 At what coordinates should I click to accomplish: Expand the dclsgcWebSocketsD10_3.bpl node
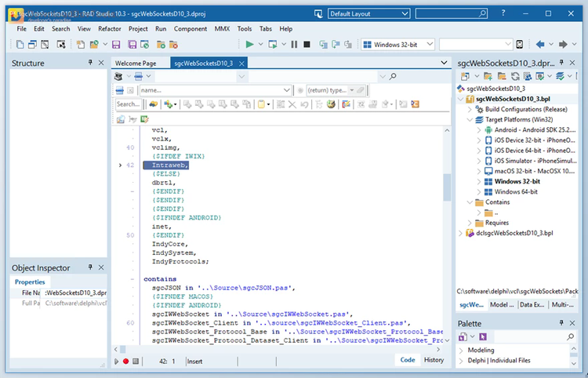coord(461,233)
